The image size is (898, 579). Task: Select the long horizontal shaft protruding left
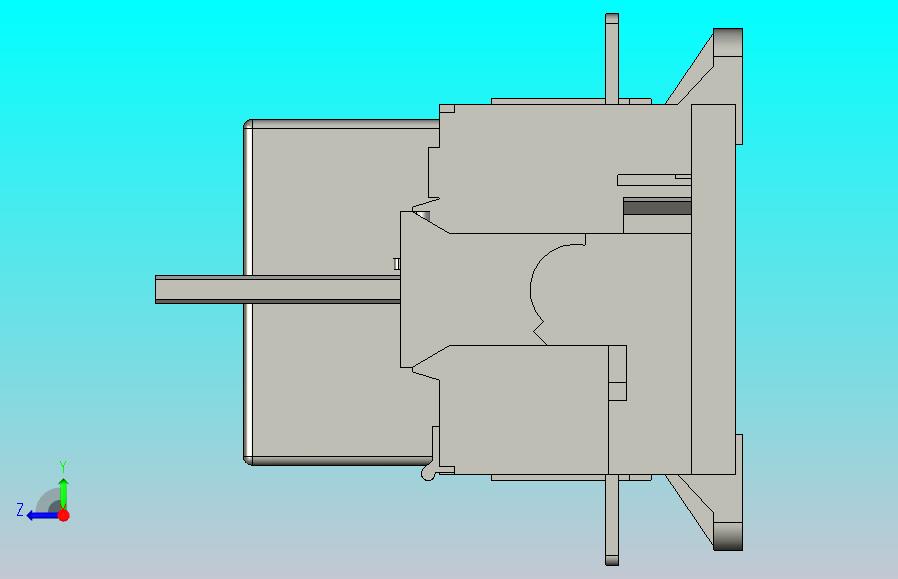coord(278,289)
